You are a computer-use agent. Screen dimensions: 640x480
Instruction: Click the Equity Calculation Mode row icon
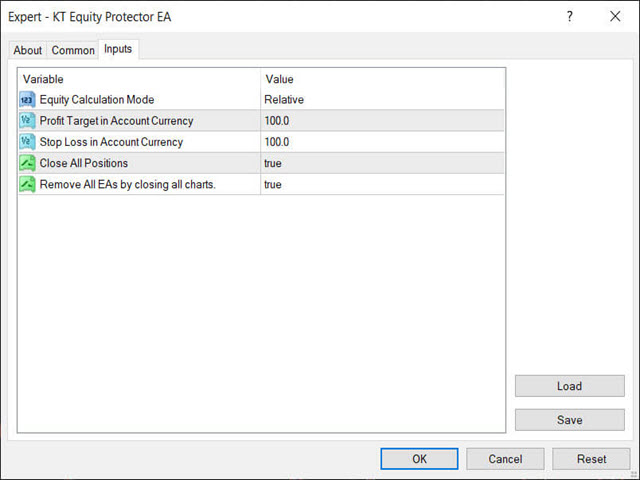[x=27, y=100]
